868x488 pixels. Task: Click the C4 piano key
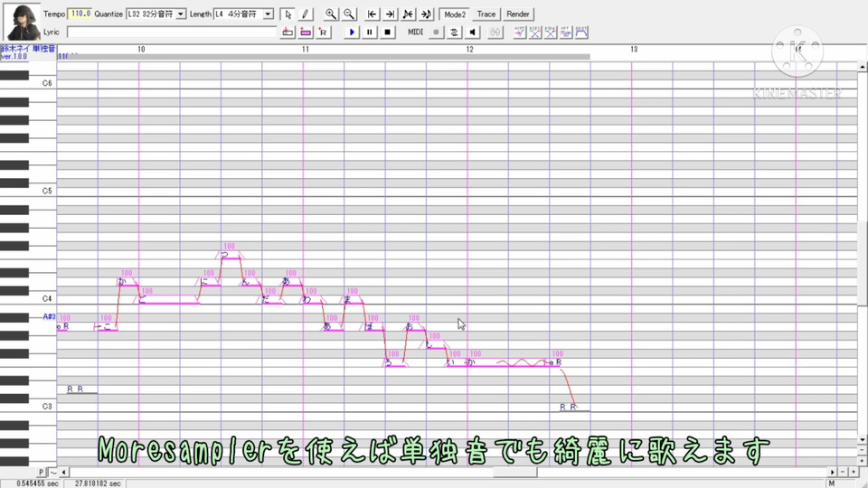pos(28,299)
